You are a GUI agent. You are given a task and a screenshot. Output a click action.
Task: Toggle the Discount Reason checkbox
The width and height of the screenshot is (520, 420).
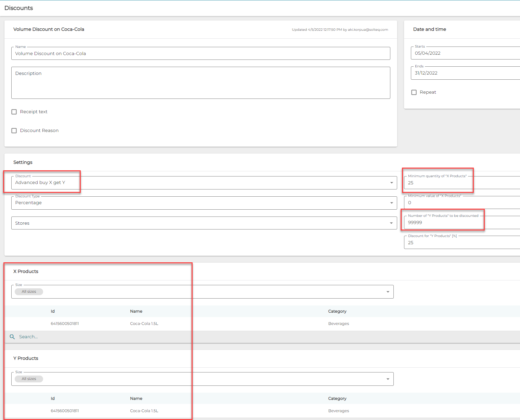coord(14,131)
